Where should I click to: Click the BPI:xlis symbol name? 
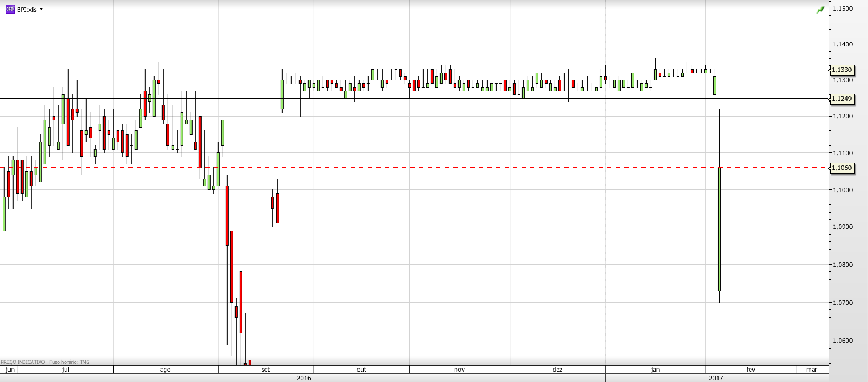tap(27, 10)
